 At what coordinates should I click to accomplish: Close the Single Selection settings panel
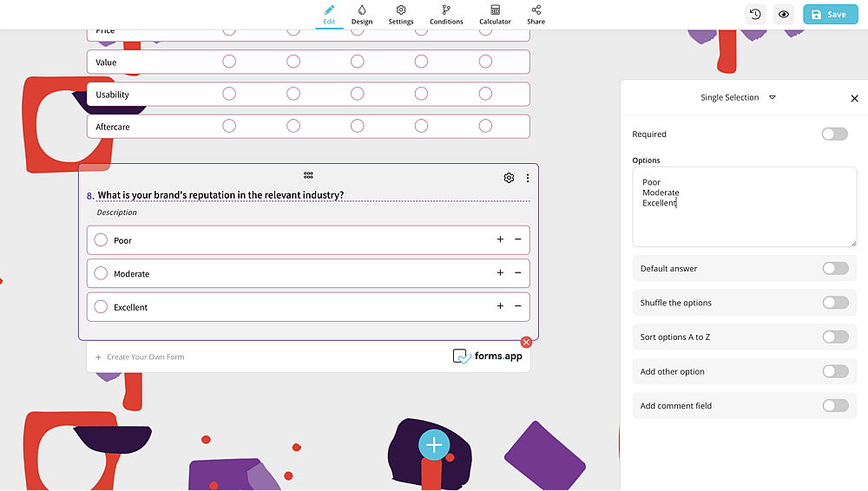tap(854, 99)
